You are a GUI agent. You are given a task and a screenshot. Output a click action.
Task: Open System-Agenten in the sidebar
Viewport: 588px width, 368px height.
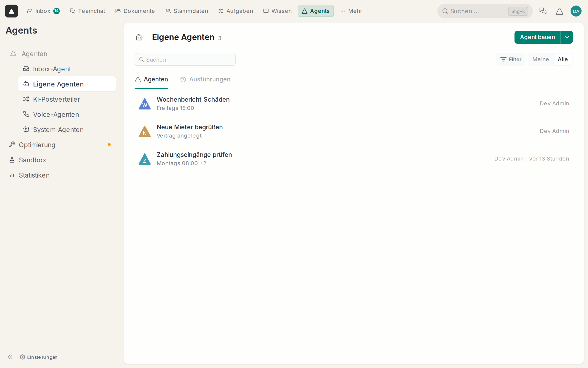pyautogui.click(x=67, y=129)
